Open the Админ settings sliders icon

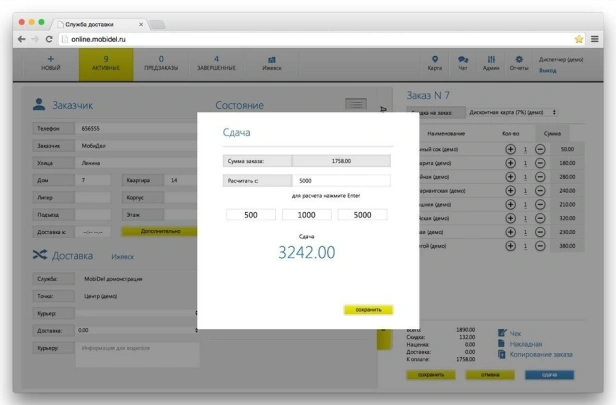pos(491,59)
